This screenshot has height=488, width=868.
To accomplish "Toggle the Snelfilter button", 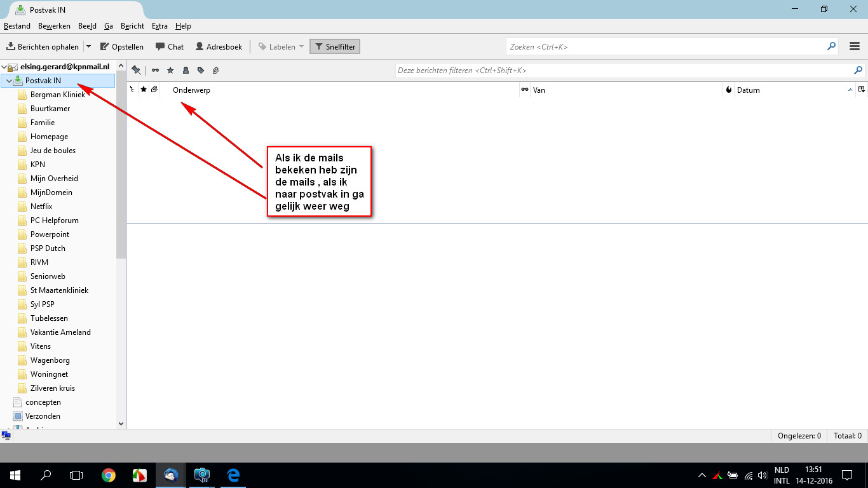I will 335,46.
